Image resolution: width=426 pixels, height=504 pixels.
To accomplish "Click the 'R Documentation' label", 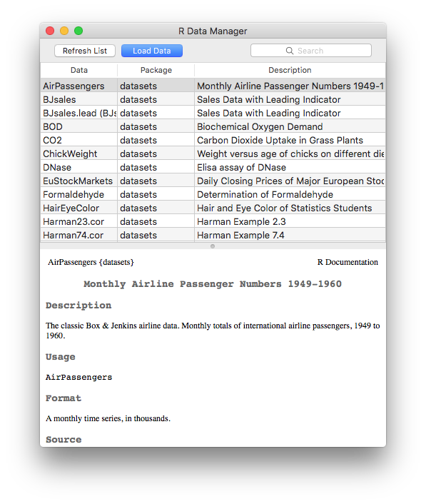I will coord(348,262).
